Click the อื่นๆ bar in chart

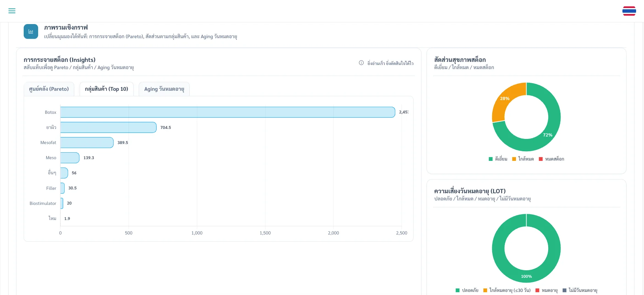coord(64,173)
